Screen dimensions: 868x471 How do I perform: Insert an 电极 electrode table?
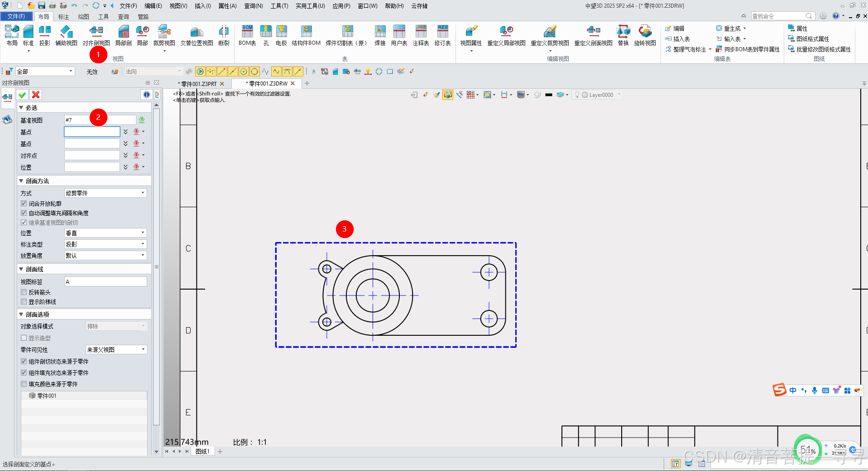(281, 35)
